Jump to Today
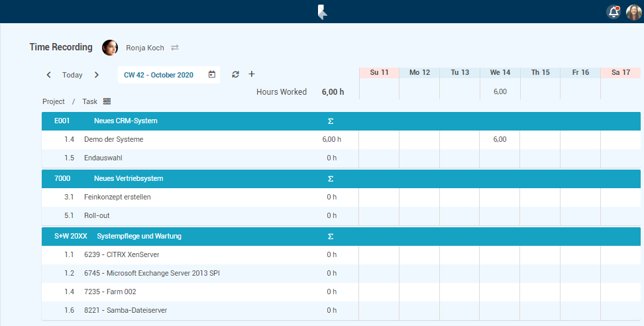This screenshot has width=644, height=326. coord(72,75)
